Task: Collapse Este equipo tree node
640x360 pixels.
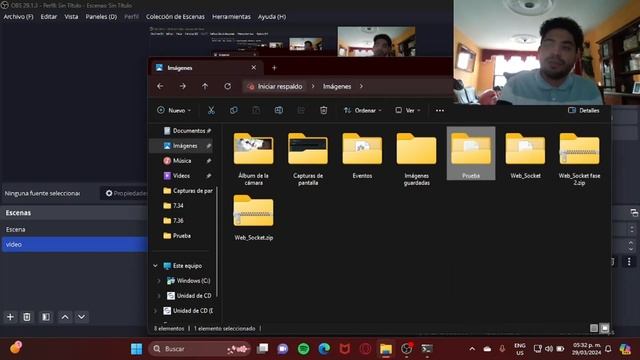Action: (x=155, y=266)
